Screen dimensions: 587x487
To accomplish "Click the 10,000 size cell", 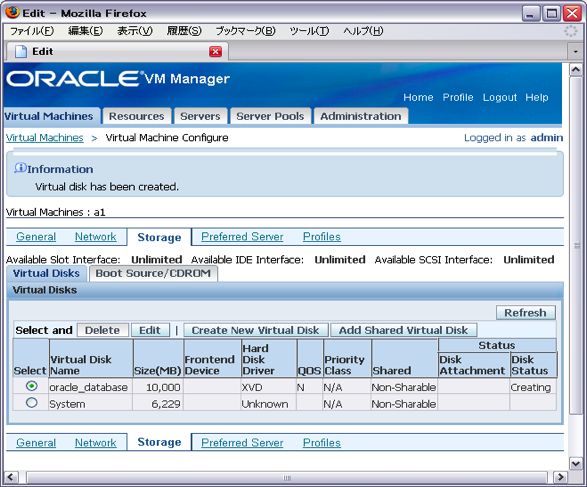I will (x=158, y=387).
